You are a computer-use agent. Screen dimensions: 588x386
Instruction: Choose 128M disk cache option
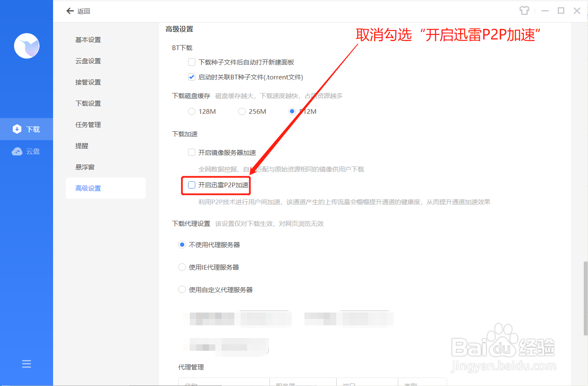coord(191,111)
